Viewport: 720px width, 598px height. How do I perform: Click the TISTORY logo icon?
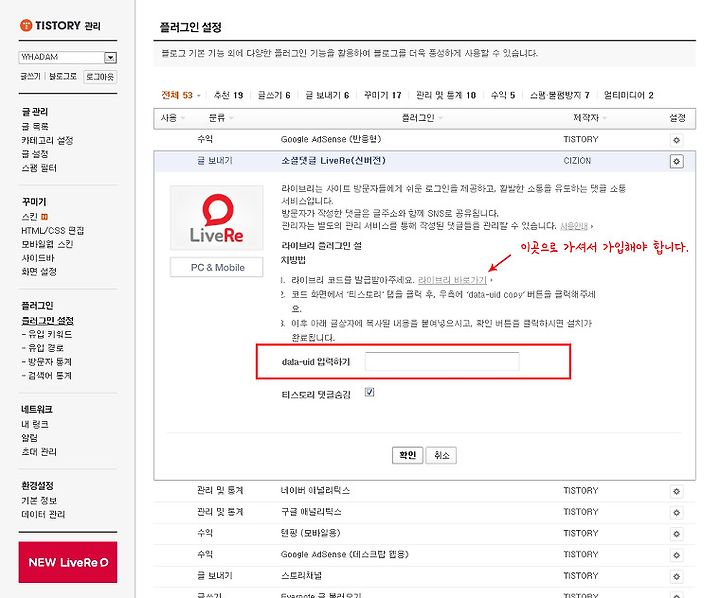pyautogui.click(x=26, y=25)
